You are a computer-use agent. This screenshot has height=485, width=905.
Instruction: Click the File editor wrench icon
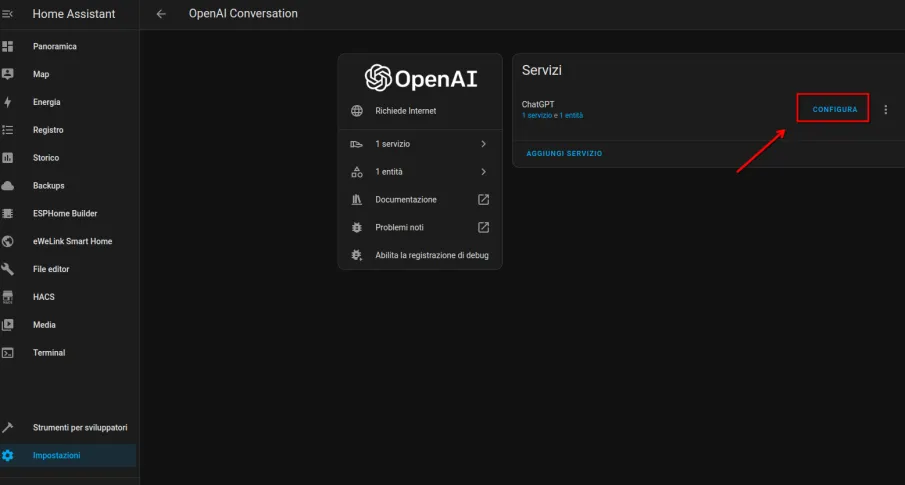pos(8,269)
